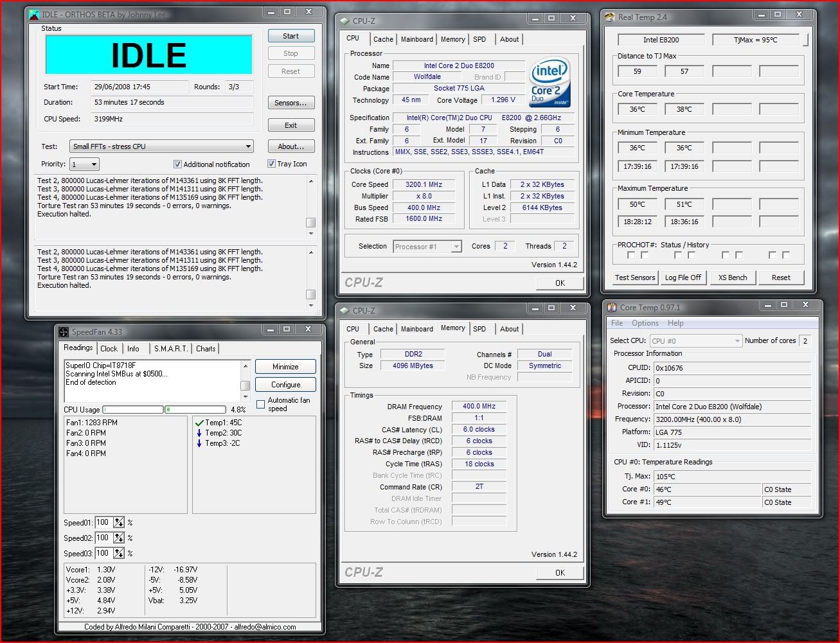Open About tab in lower CPU-Z window

(510, 329)
